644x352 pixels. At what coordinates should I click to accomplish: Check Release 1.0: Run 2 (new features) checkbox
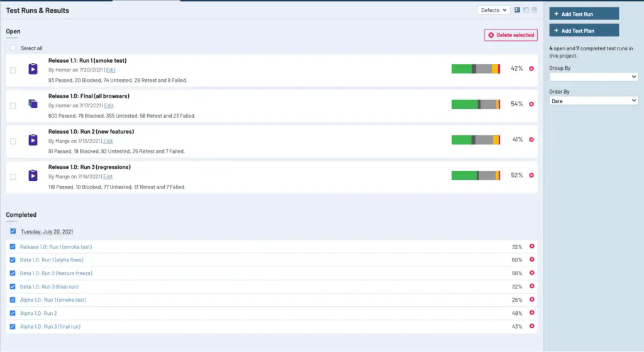click(x=13, y=141)
